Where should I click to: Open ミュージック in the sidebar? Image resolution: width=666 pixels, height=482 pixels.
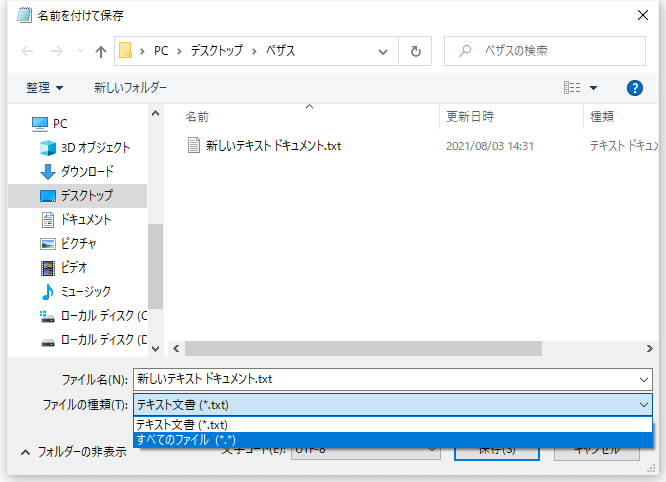(x=76, y=292)
